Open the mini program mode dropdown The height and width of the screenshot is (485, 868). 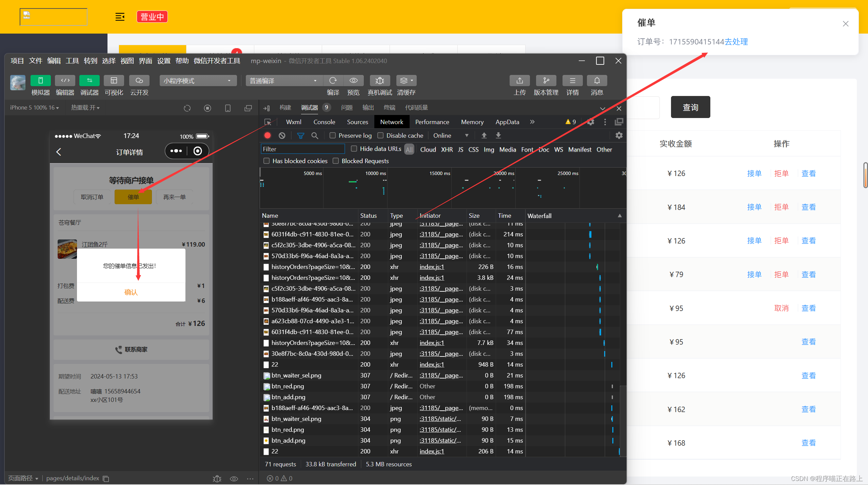[x=198, y=81]
